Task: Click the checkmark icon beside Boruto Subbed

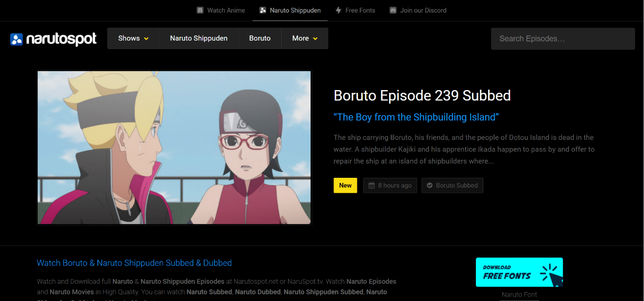Action: point(430,185)
